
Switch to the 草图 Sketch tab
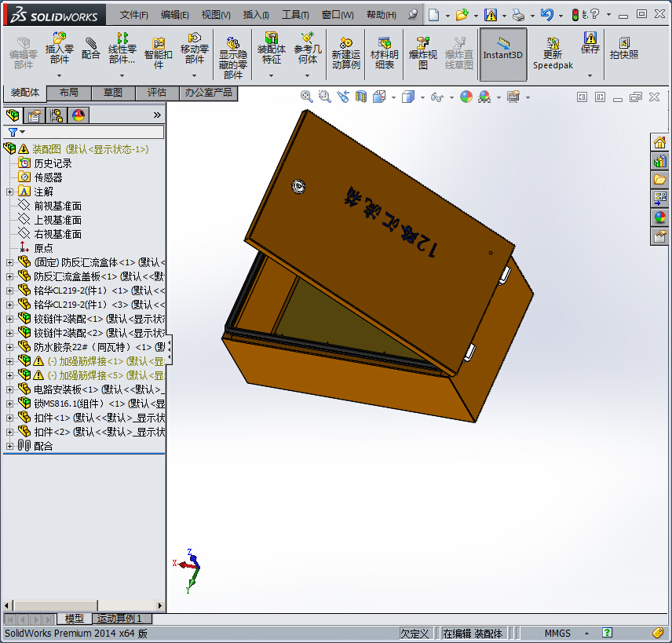(x=113, y=93)
